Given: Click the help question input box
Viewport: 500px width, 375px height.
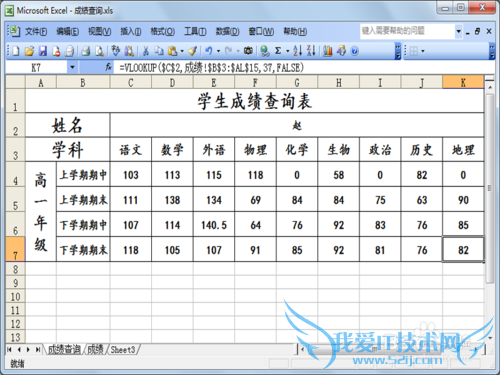Looking at the screenshot, I should (x=407, y=31).
